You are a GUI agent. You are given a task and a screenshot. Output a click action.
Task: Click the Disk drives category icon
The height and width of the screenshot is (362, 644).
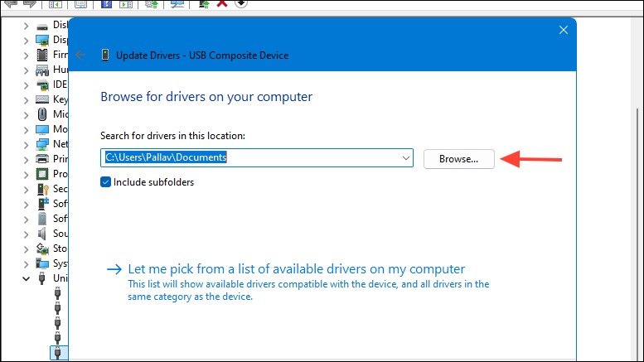[x=42, y=27]
